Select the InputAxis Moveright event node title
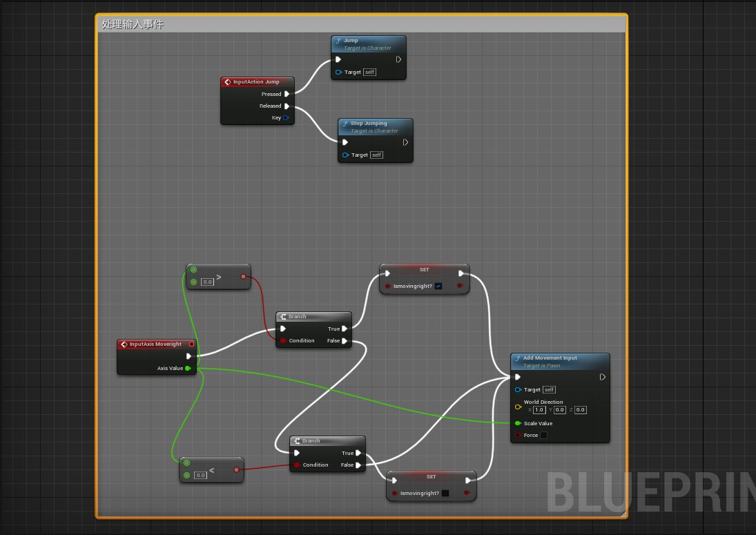The image size is (756, 535). 155,344
